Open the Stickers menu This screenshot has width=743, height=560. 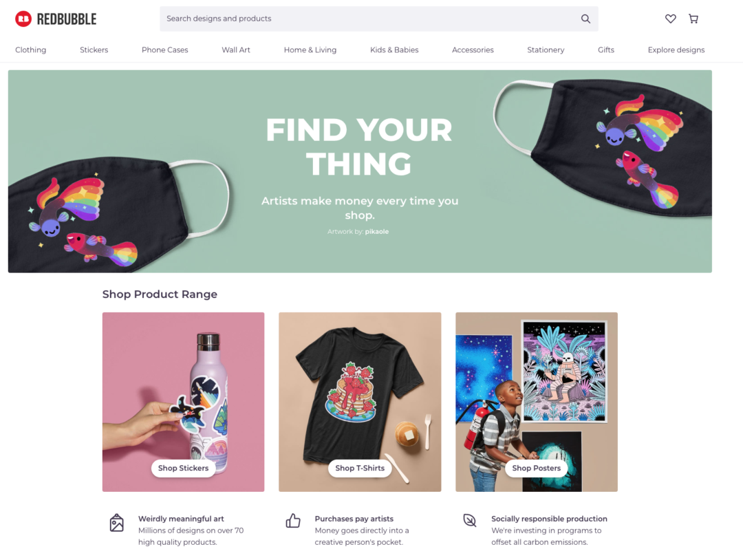94,50
